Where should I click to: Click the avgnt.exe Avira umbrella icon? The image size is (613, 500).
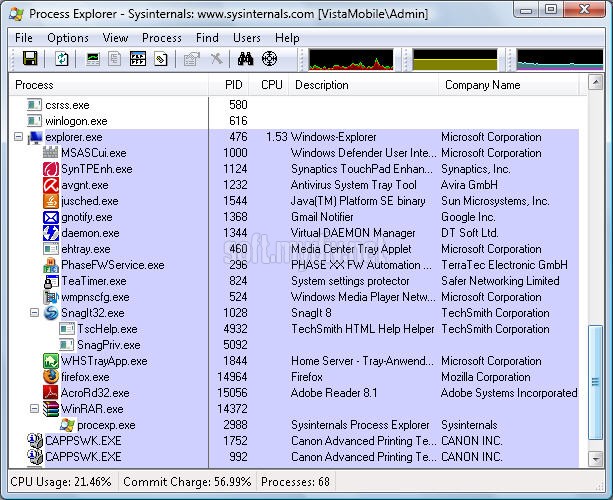click(51, 185)
